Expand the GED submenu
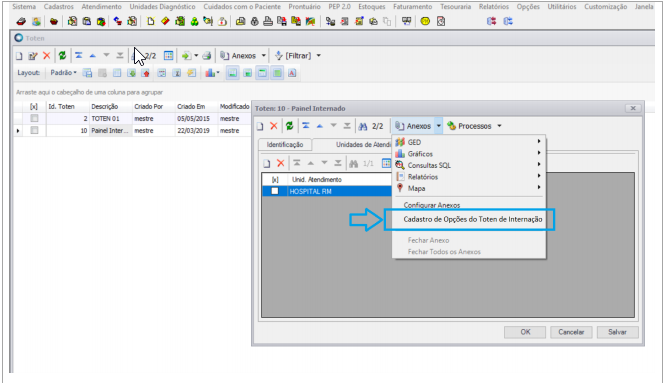 coord(469,142)
